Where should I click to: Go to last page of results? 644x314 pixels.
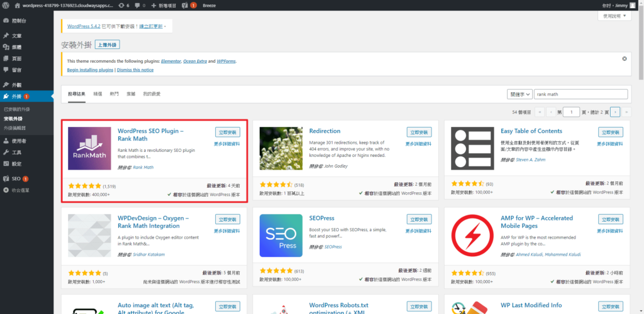[x=626, y=112]
